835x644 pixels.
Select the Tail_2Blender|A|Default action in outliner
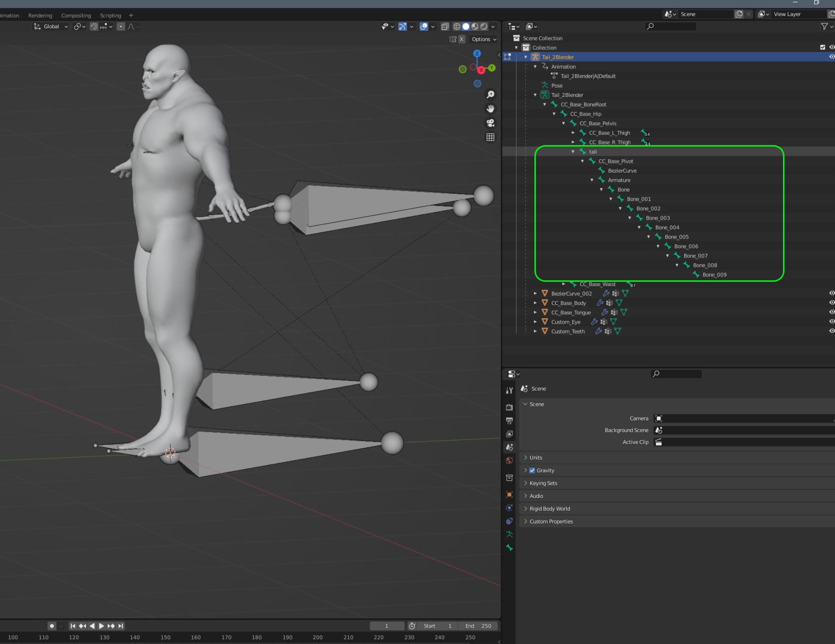(588, 76)
